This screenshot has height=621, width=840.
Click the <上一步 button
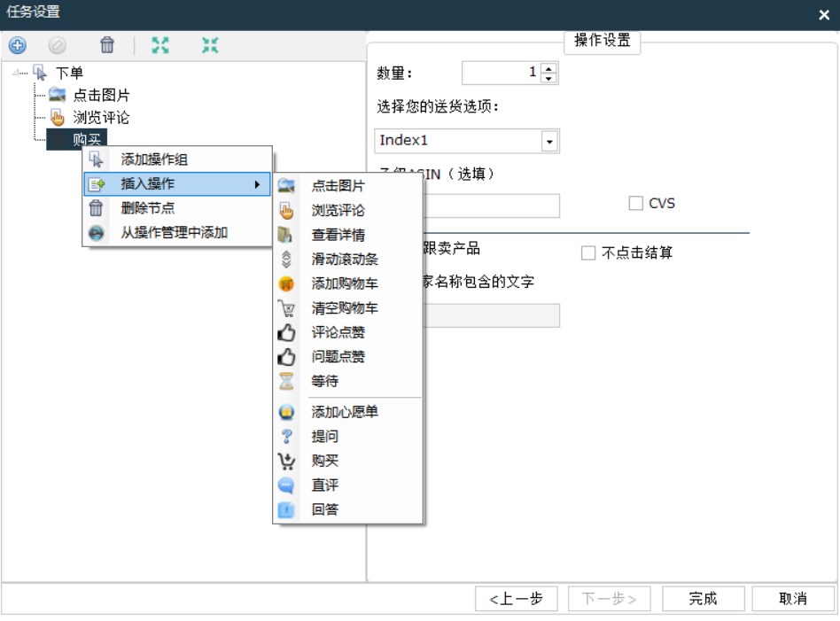(x=517, y=599)
